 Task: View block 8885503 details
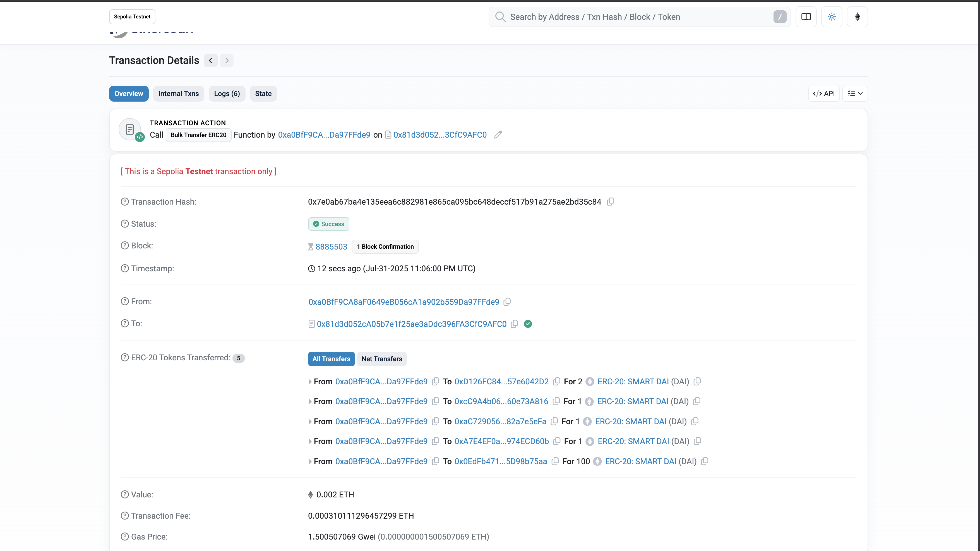tap(331, 246)
